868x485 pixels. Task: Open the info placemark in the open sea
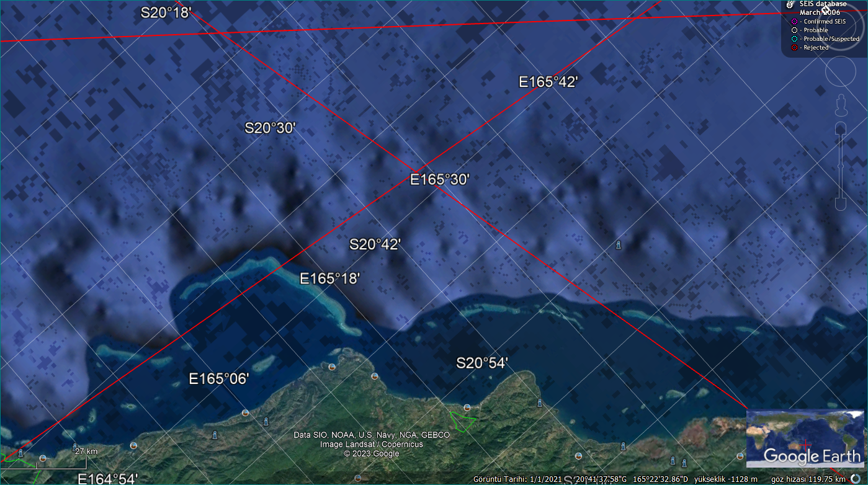tap(618, 245)
